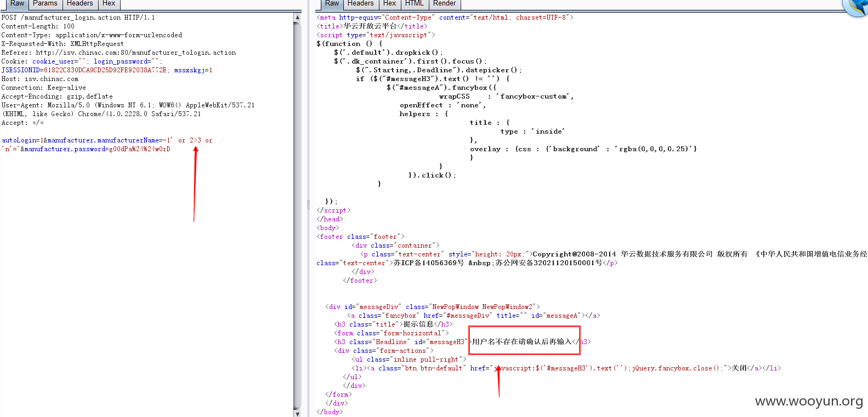
Task: Click the openEffect : 'none' line
Action: [x=442, y=105]
